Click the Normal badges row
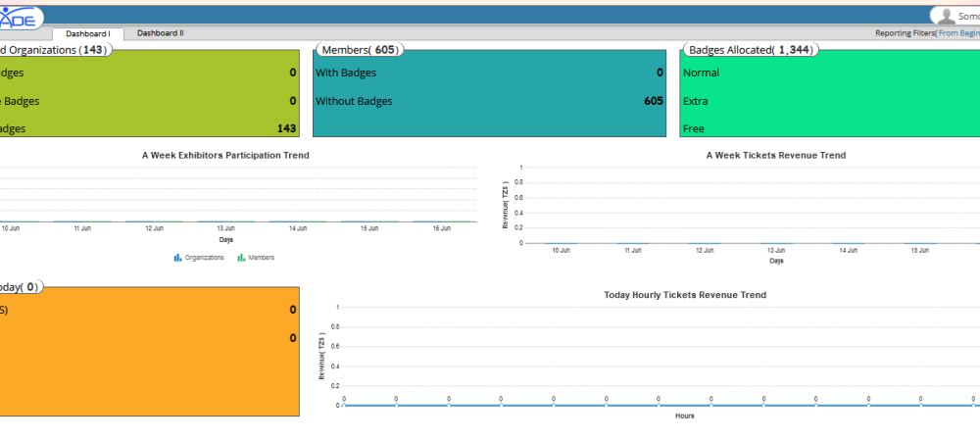Image resolution: width=980 pixels, height=441 pixels. tap(702, 73)
